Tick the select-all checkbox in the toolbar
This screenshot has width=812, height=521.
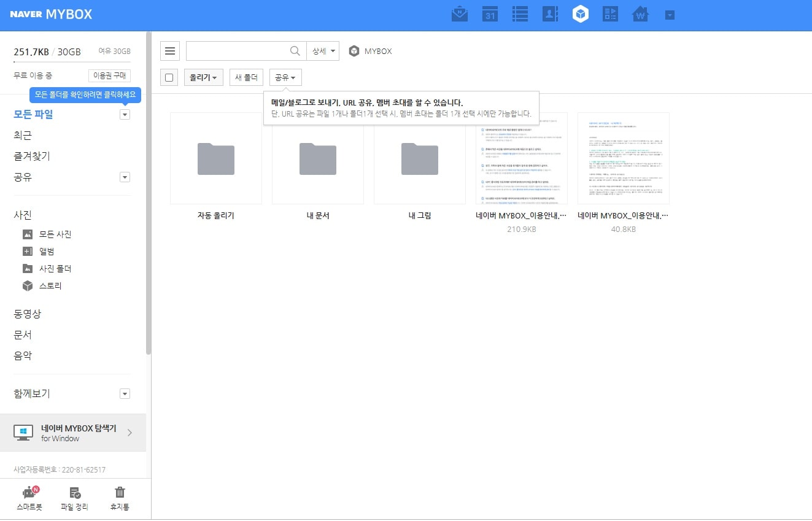(x=169, y=77)
